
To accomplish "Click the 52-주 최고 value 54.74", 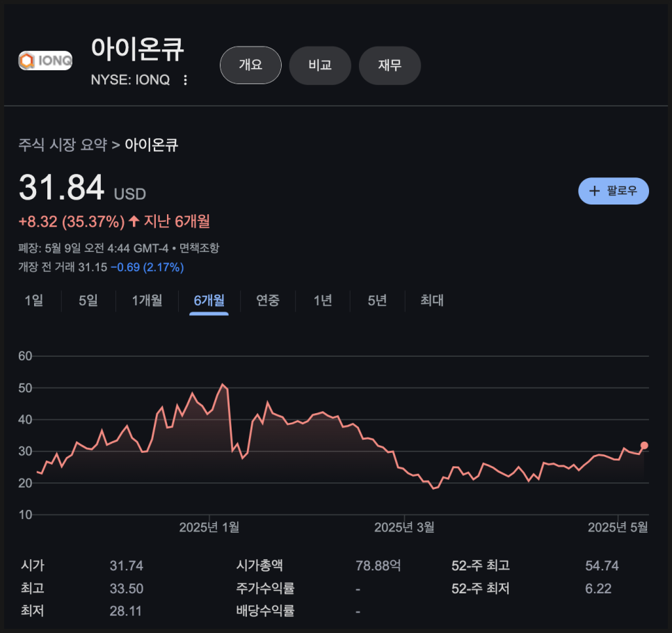I will pyautogui.click(x=602, y=566).
